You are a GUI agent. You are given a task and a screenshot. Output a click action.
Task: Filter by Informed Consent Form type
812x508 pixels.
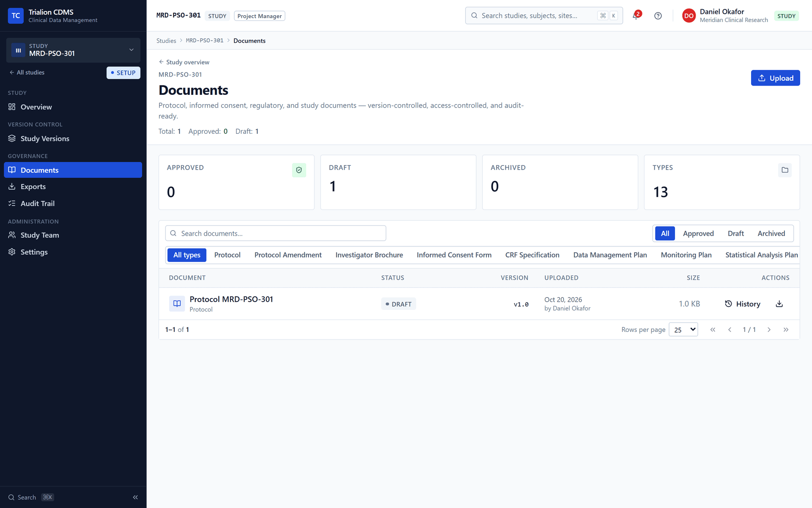[454, 255]
